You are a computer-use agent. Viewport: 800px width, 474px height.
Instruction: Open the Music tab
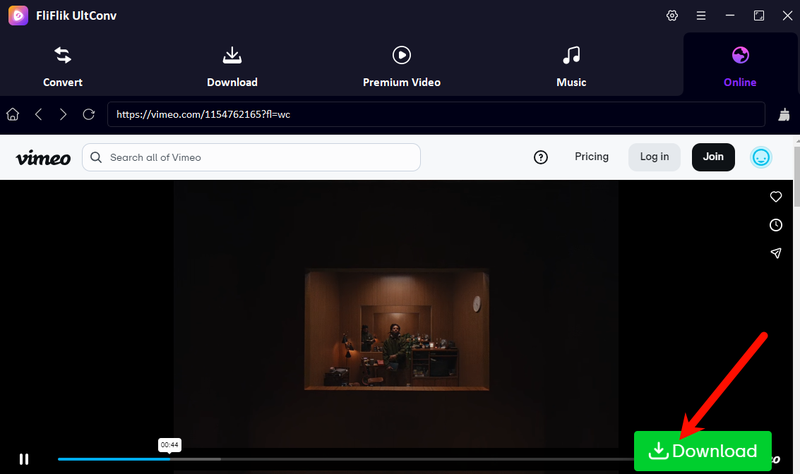pyautogui.click(x=571, y=67)
